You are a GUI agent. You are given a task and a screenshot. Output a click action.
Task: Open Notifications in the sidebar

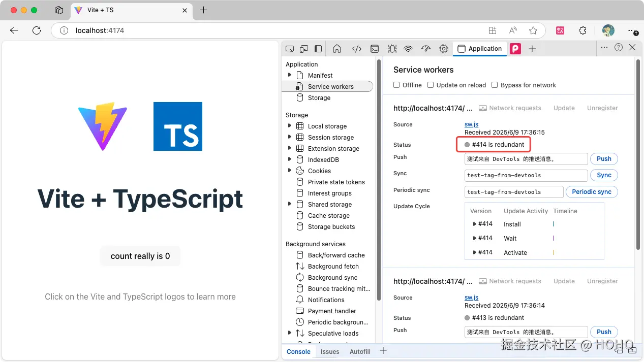[327, 300]
